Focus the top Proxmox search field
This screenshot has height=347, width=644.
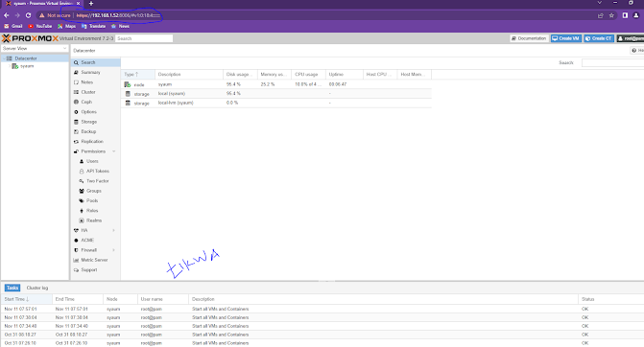[x=144, y=38]
